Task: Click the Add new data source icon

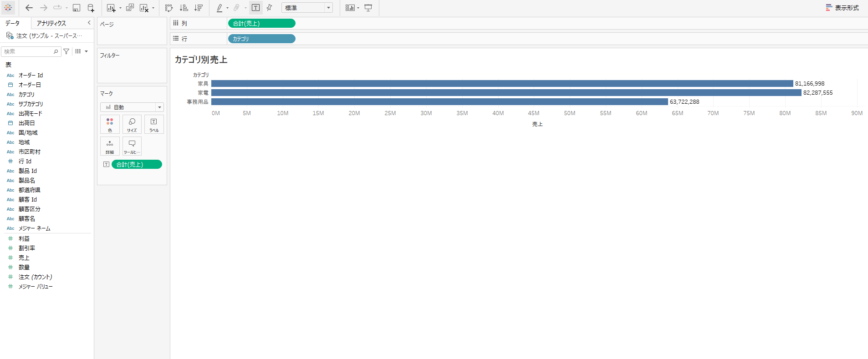Action: pyautogui.click(x=91, y=8)
